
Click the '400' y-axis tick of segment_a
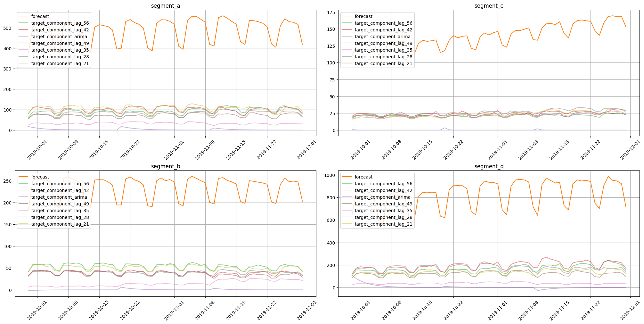[x=7, y=48]
